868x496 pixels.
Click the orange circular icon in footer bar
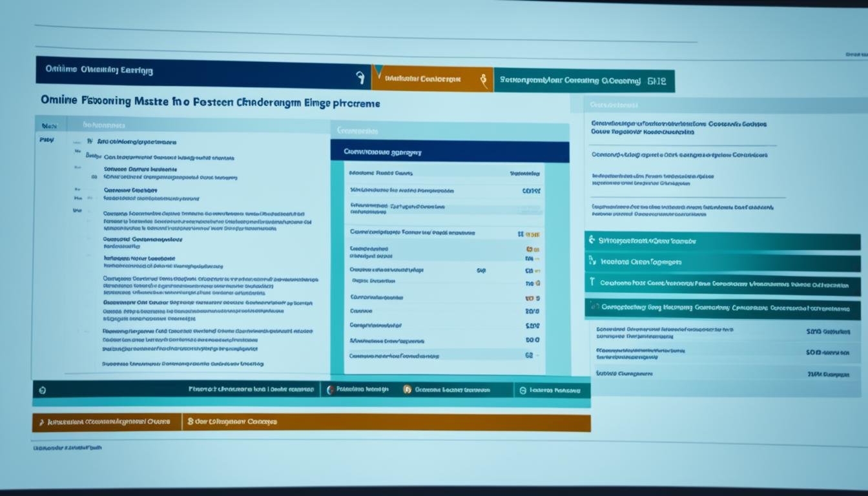coord(407,390)
